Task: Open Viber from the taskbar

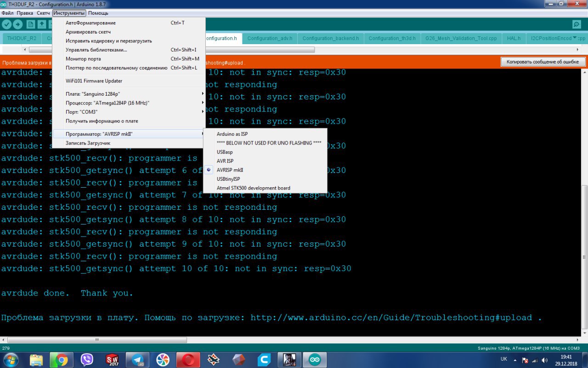Action: click(x=87, y=360)
